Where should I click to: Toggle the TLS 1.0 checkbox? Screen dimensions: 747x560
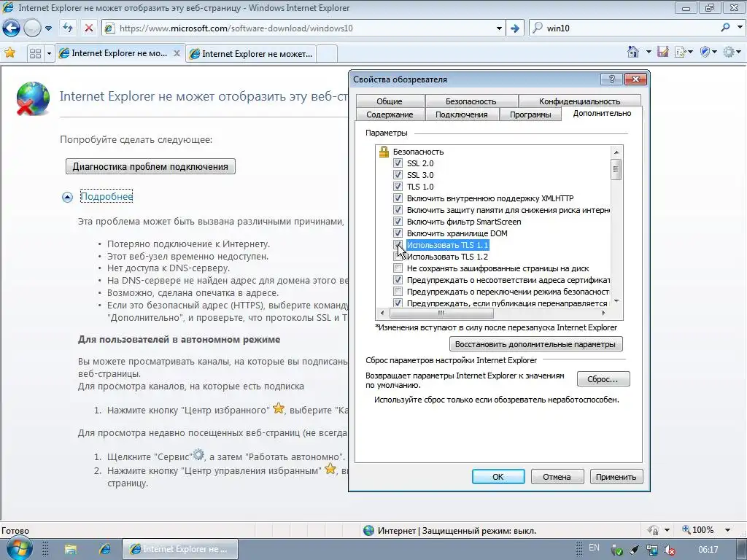click(398, 186)
